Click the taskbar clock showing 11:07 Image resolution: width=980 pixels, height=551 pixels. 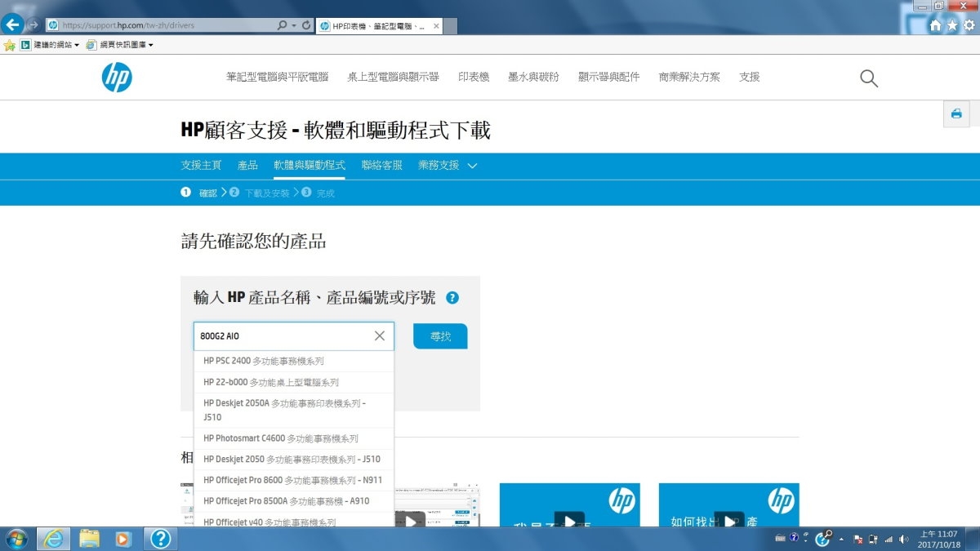938,539
